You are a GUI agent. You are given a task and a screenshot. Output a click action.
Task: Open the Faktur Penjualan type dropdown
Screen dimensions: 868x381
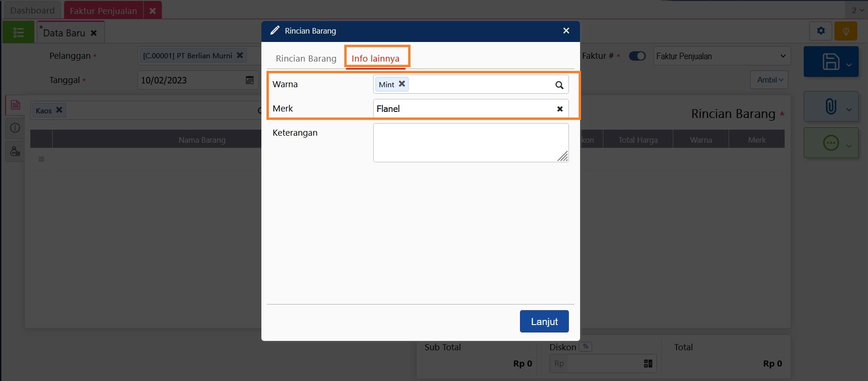[x=721, y=56]
